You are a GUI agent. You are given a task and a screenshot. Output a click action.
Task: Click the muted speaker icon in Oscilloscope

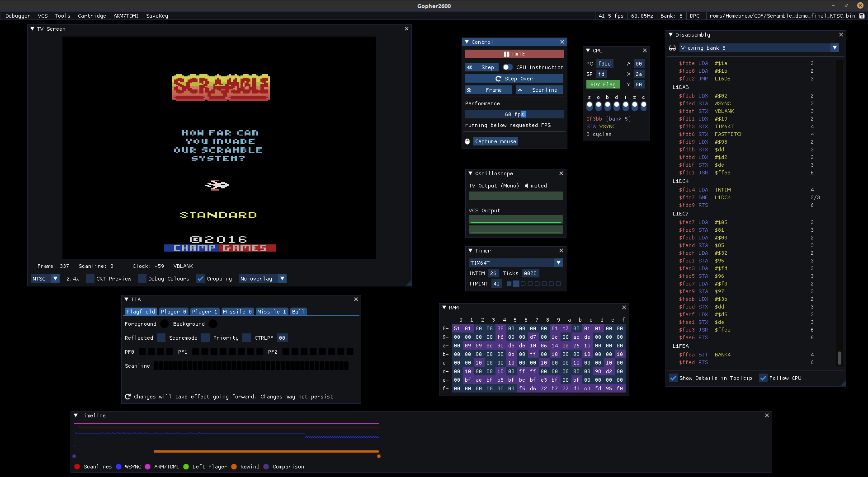click(x=526, y=186)
